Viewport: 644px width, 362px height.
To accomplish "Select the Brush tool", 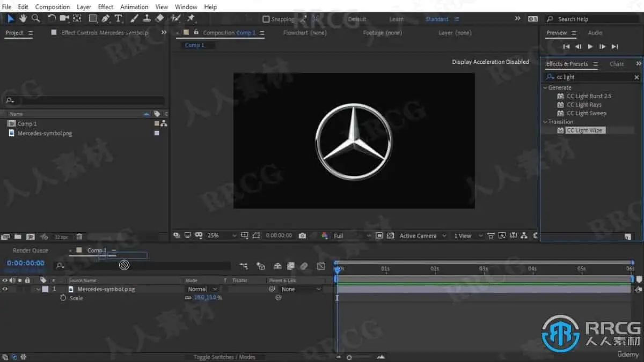I will pos(134,18).
